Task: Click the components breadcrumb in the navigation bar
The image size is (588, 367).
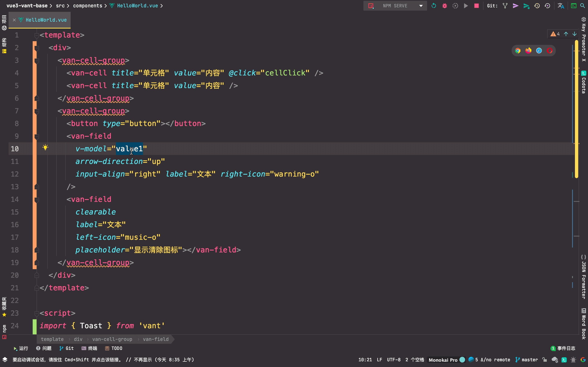Action: [87, 6]
